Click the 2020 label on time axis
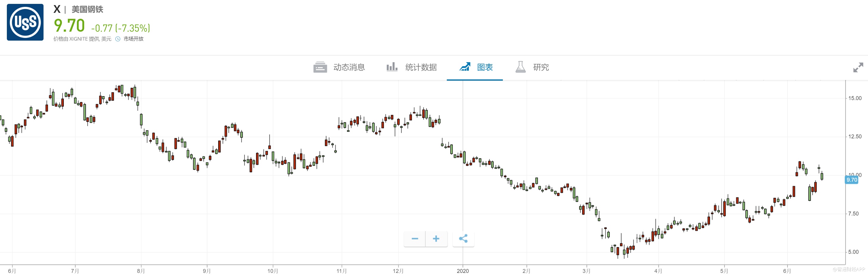The width and height of the screenshot is (868, 275). point(463,271)
